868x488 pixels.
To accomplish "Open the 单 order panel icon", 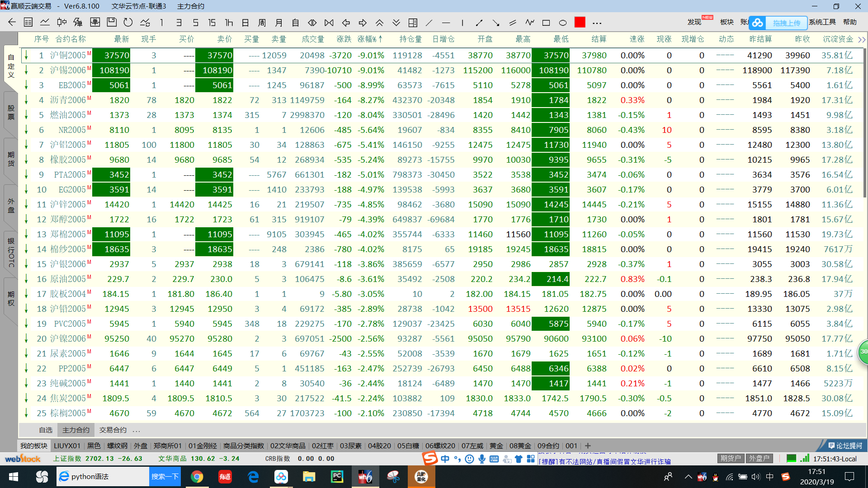I will point(95,22).
